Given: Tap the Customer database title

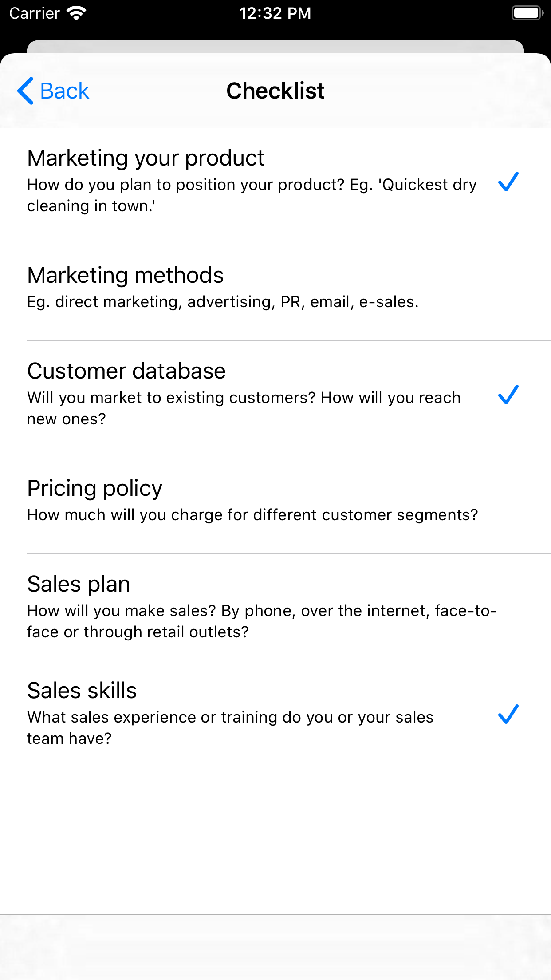Looking at the screenshot, I should [x=126, y=371].
